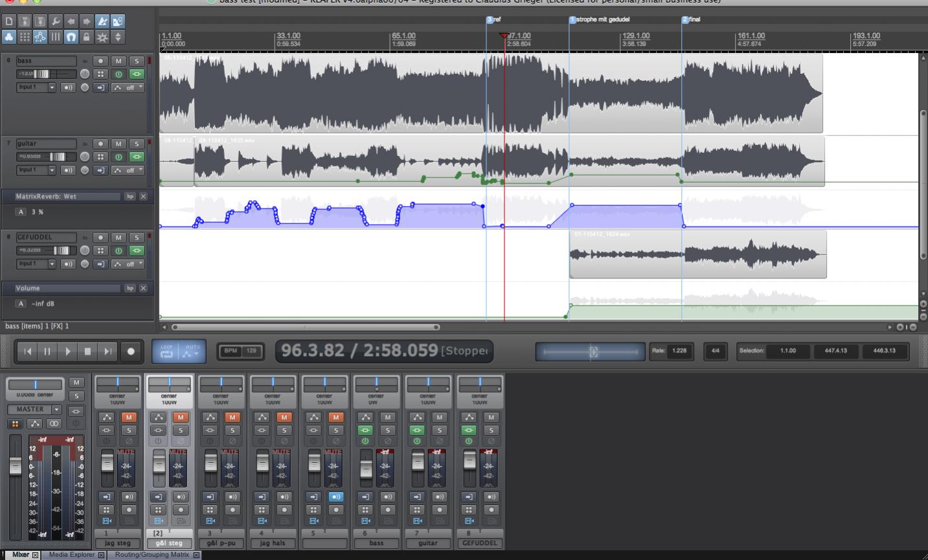928x560 pixels.
Task: Switch to the Routing/Grouping Matrix tab
Action: 152,555
